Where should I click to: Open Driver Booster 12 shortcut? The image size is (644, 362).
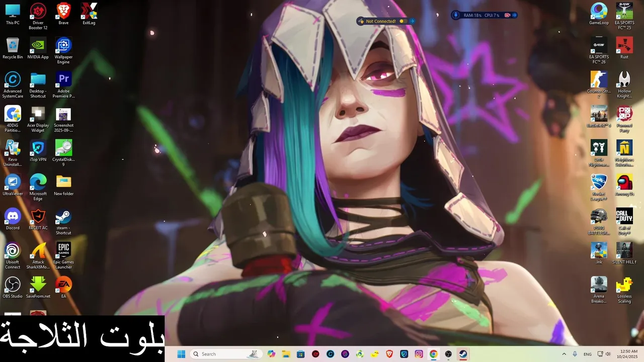38,17
